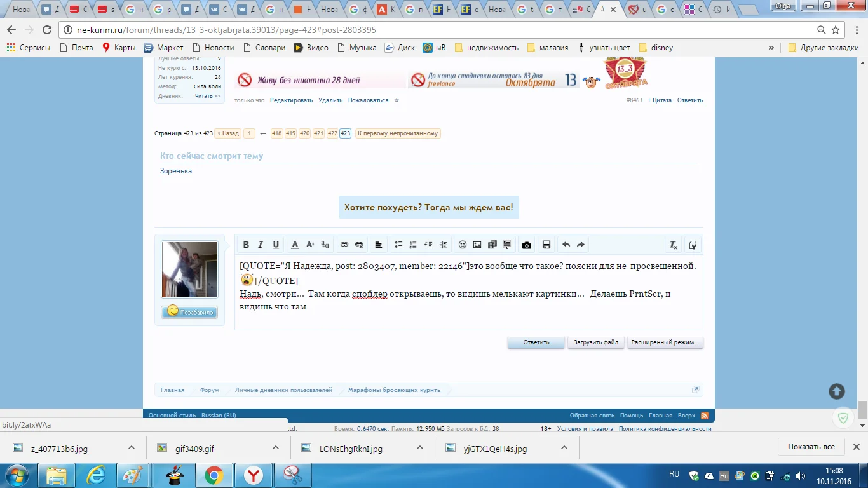Expand options for gif3409.gif download
The image size is (868, 488).
(276, 448)
